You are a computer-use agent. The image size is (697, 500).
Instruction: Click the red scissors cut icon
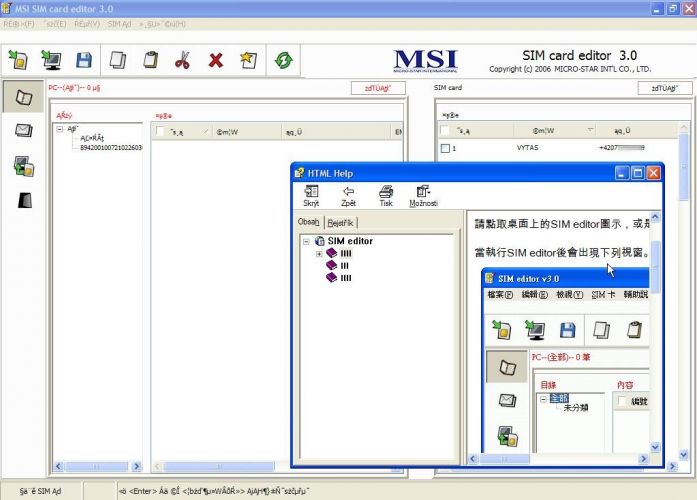[182, 60]
